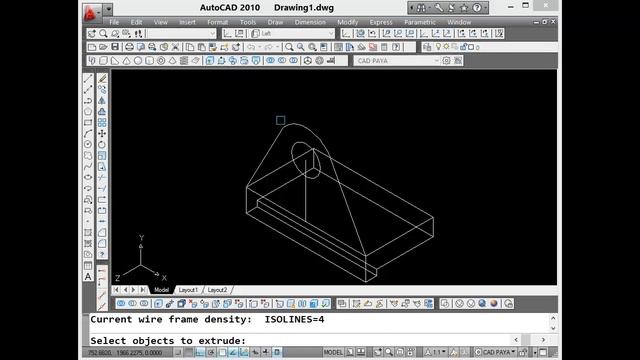The height and width of the screenshot is (360, 640).
Task: Select the Rotate tool
Action: pos(102,144)
